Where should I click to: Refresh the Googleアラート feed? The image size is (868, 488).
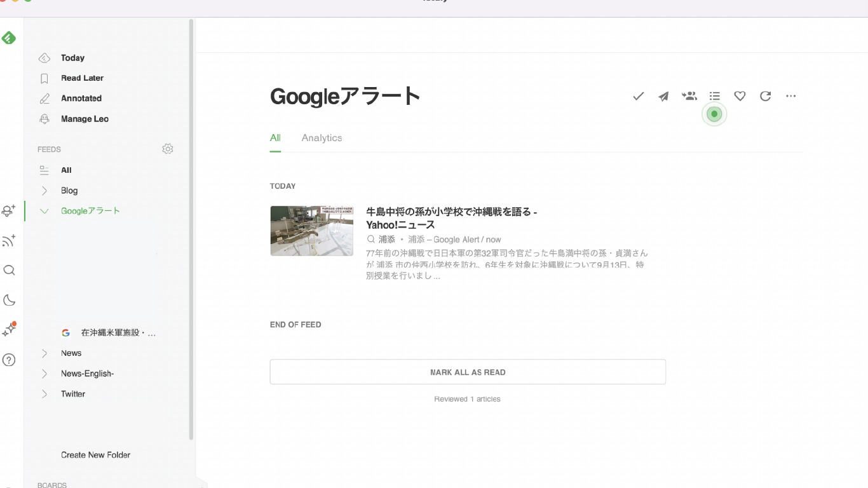pos(765,96)
